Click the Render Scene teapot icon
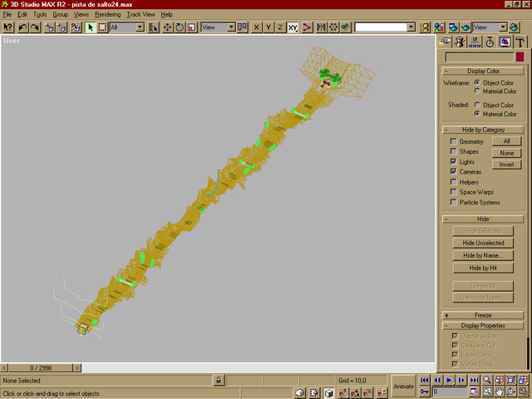 (453, 27)
